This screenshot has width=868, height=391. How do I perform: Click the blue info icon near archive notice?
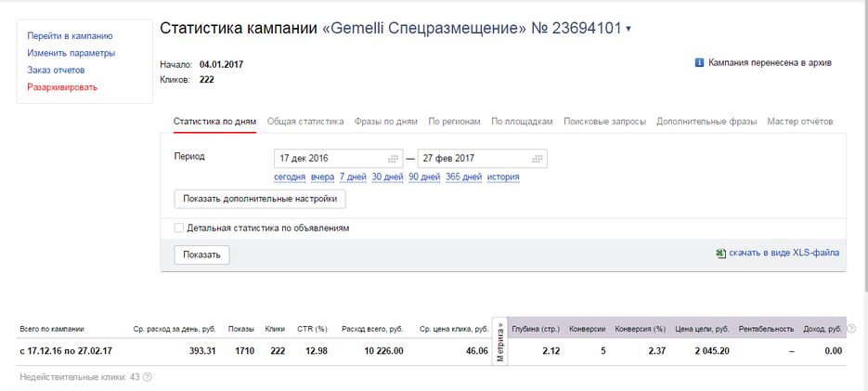click(699, 62)
